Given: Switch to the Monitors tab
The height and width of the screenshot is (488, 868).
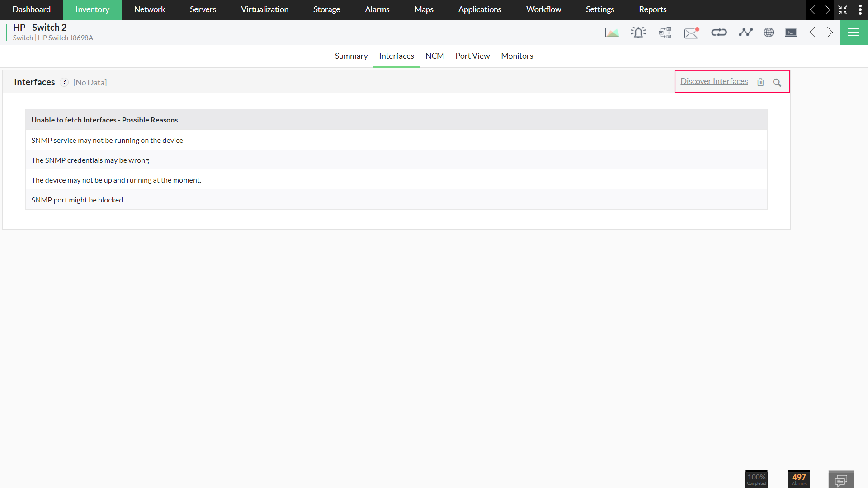Looking at the screenshot, I should (517, 56).
